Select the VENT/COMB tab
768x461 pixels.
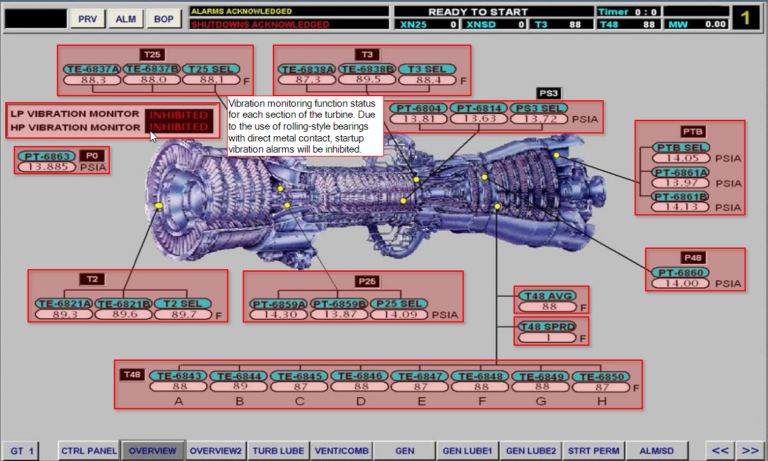[341, 451]
